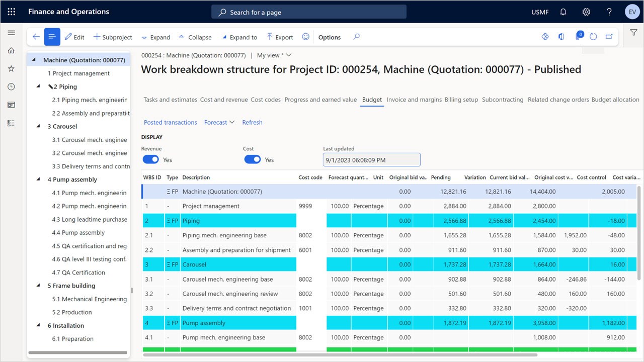Click the Search for a page box
This screenshot has width=644, height=362.
point(309,12)
